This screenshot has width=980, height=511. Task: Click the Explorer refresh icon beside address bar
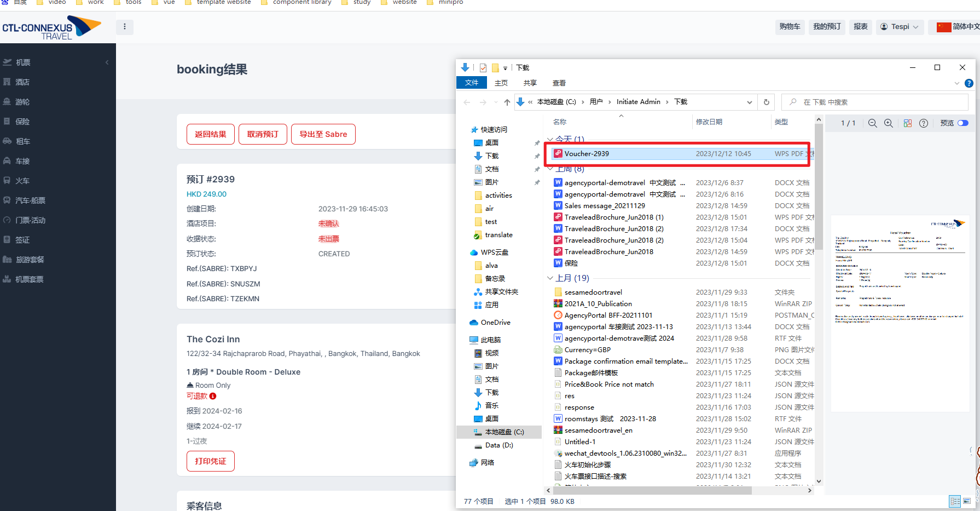tap(766, 102)
